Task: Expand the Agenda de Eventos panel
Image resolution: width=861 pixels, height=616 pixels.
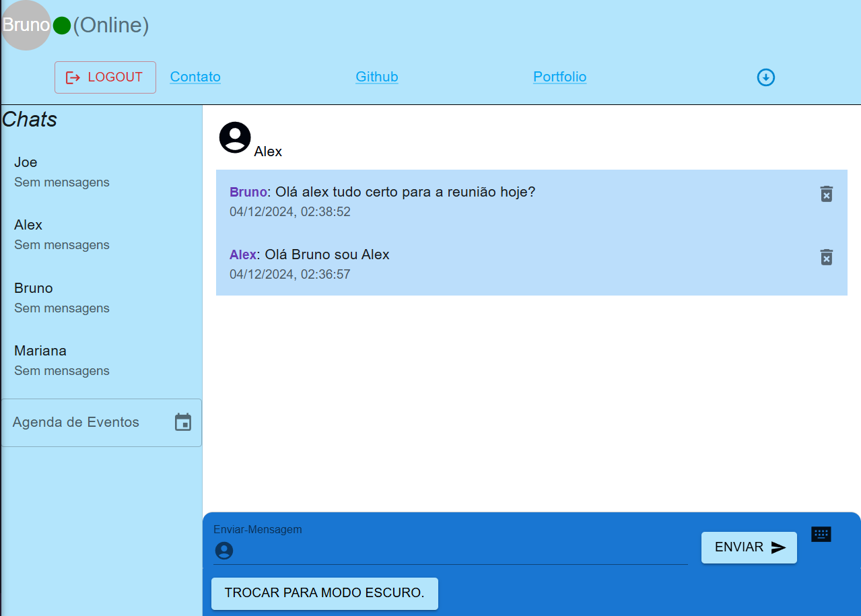Action: coord(76,423)
